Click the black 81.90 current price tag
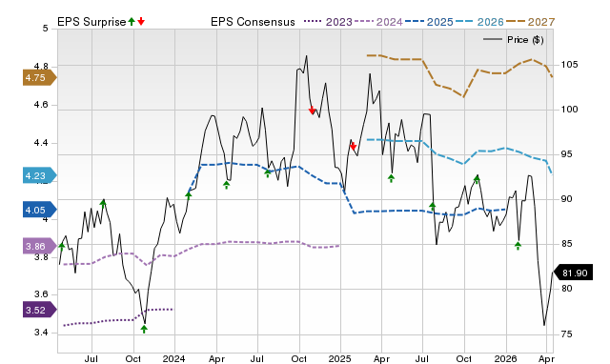Viewport: 610px width, 364px height. (573, 273)
